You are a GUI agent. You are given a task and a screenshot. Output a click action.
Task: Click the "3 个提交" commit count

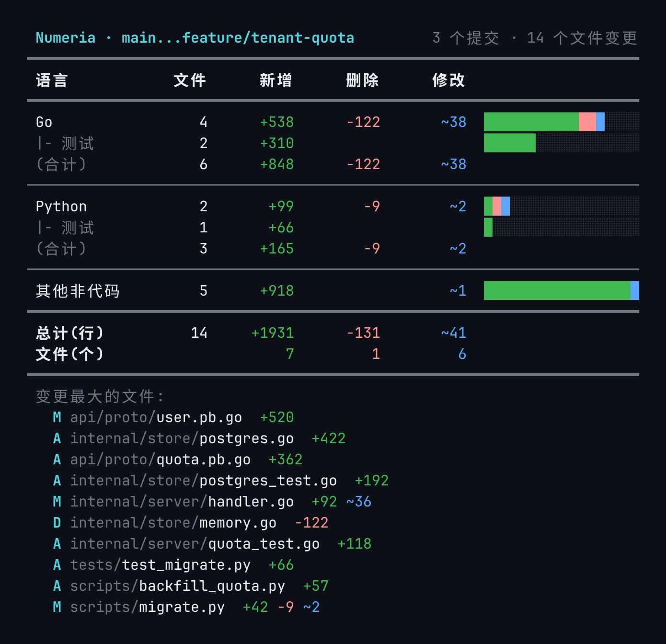(466, 38)
